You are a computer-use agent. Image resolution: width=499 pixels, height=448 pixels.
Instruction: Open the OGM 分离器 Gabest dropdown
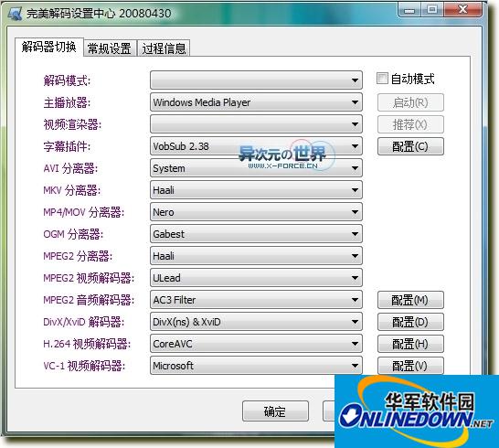click(x=256, y=234)
